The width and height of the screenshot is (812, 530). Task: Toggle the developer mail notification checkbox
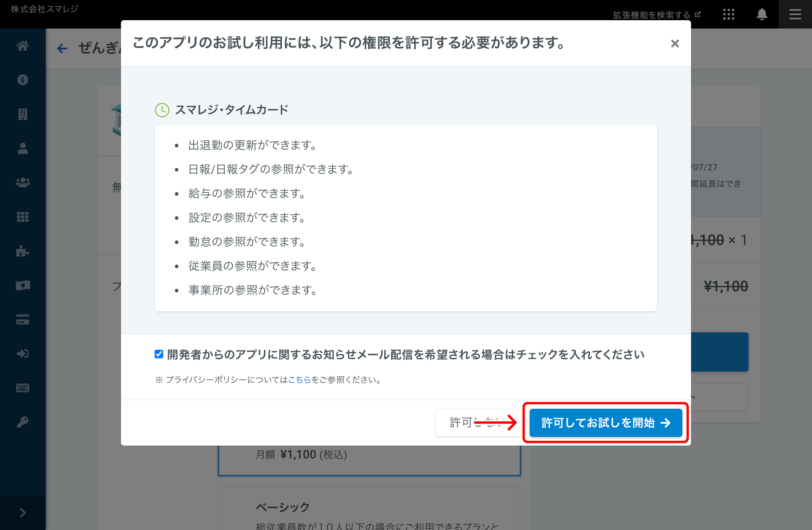click(159, 354)
